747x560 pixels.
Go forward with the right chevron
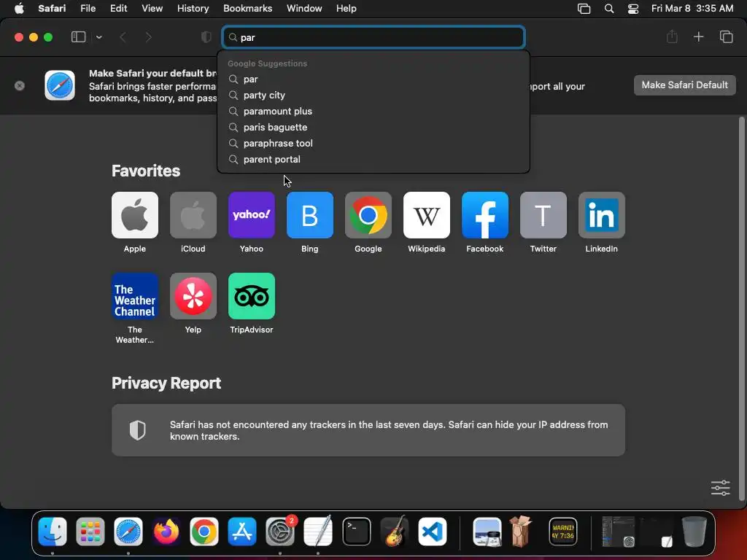148,37
